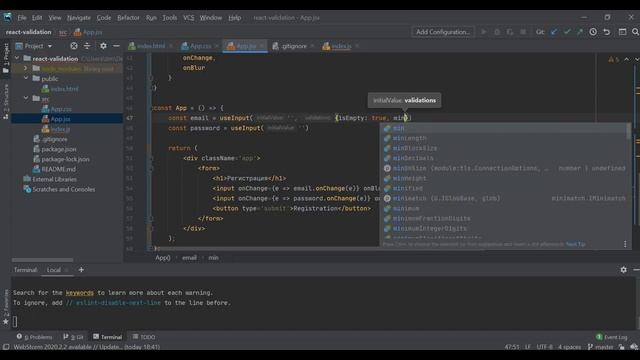This screenshot has width=640, height=360.
Task: Change the UTF-8 file encoding
Action: click(x=544, y=347)
